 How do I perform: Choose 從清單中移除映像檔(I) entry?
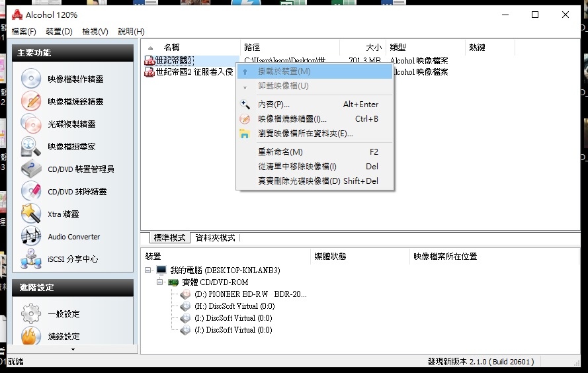click(x=315, y=167)
